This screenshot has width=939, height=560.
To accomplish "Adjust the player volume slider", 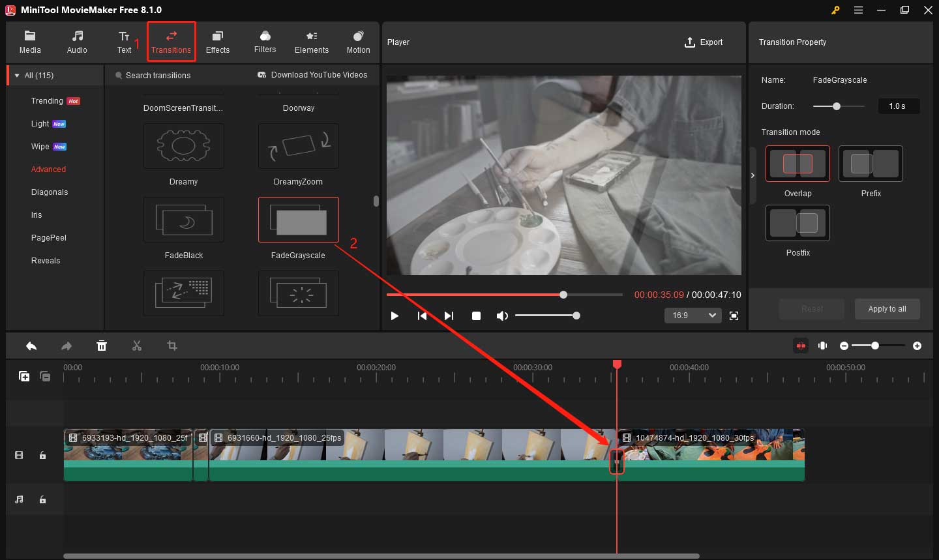I will pyautogui.click(x=546, y=316).
